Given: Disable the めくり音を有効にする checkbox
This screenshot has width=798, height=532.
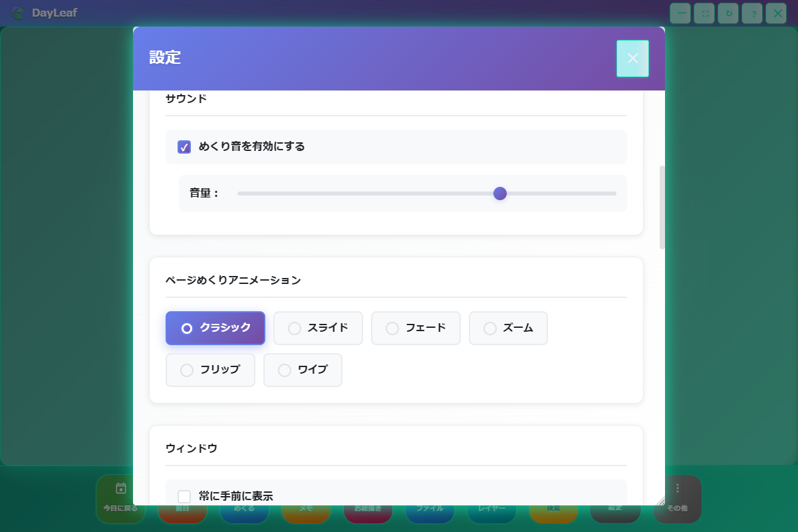Looking at the screenshot, I should 184,147.
